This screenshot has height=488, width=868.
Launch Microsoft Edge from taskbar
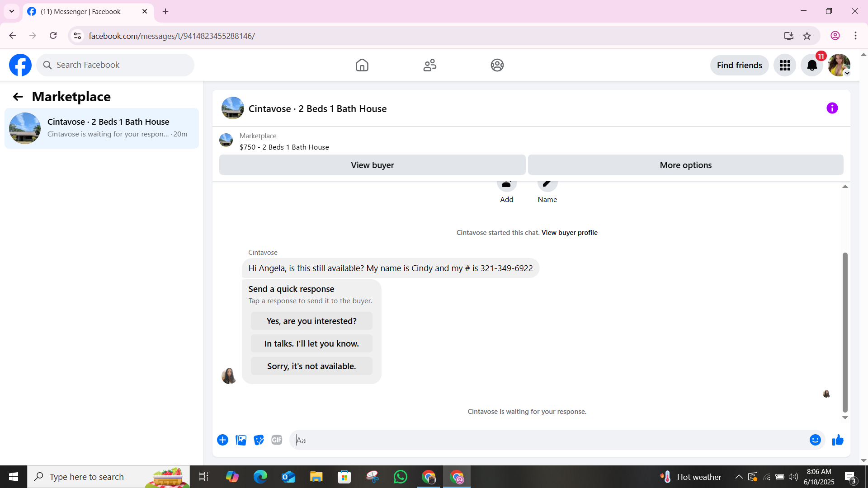(260, 477)
